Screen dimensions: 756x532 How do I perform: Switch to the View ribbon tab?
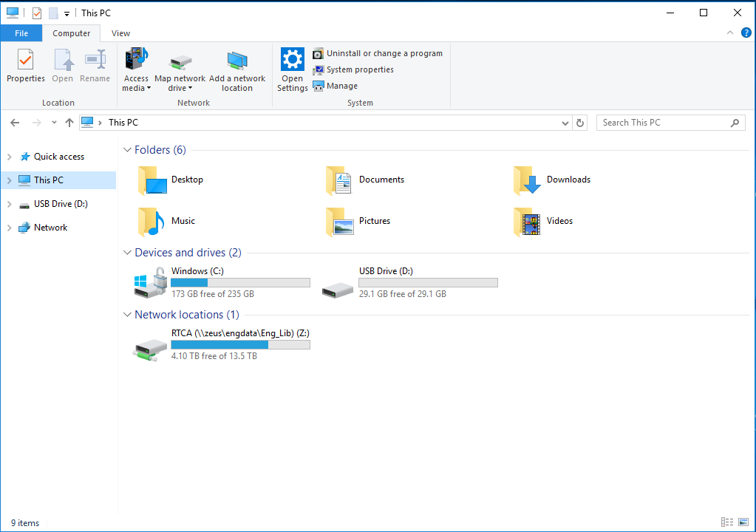120,33
